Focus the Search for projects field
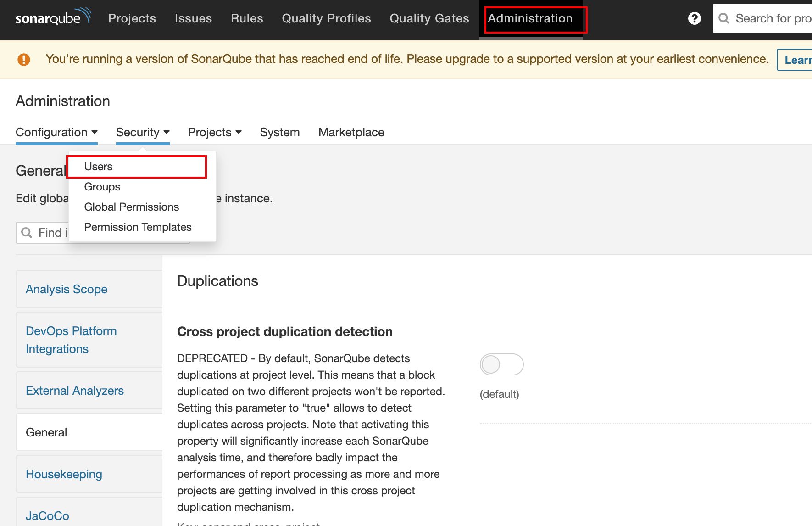 [762, 18]
